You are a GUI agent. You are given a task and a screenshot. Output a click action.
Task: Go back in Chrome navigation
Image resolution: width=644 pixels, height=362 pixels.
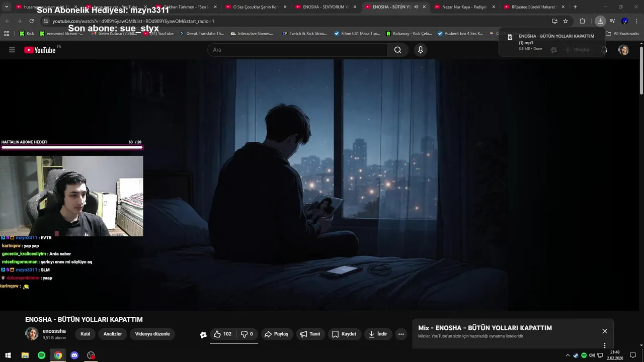tap(7, 21)
